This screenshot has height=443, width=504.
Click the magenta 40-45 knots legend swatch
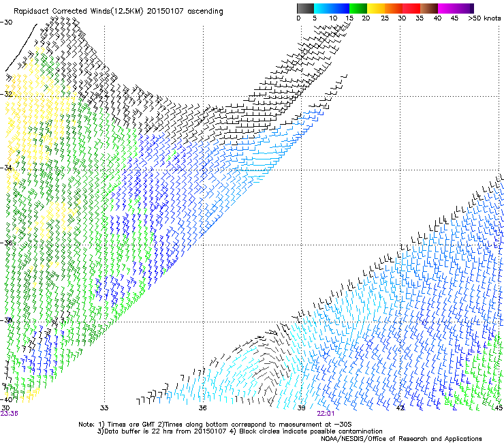pos(447,8)
